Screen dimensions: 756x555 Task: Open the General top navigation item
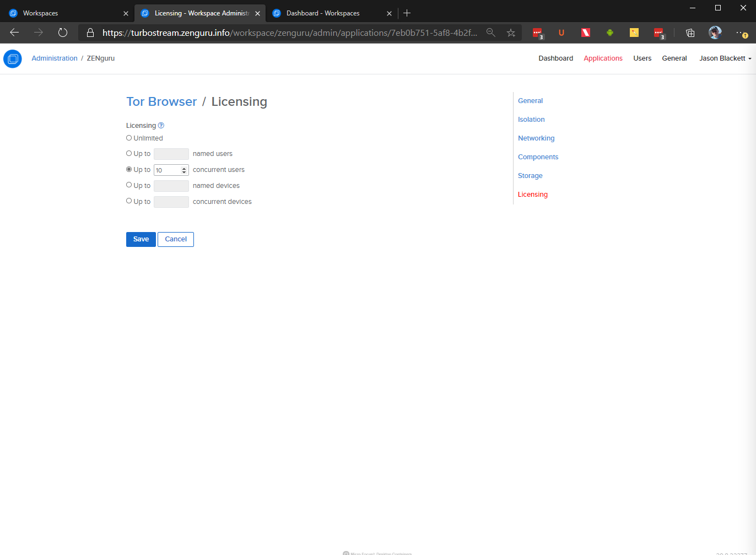674,58
